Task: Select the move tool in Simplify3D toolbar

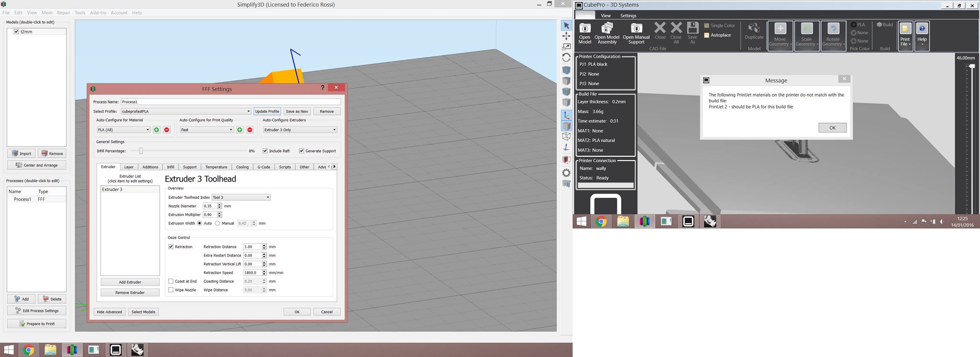Action: (566, 36)
